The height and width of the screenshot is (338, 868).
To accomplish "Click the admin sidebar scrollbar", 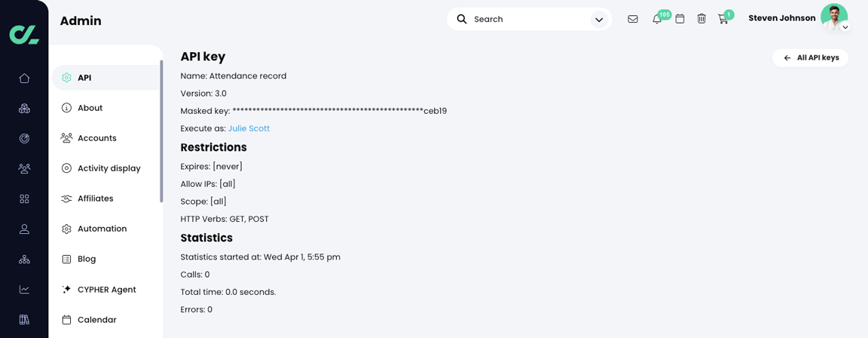I will pos(161,131).
